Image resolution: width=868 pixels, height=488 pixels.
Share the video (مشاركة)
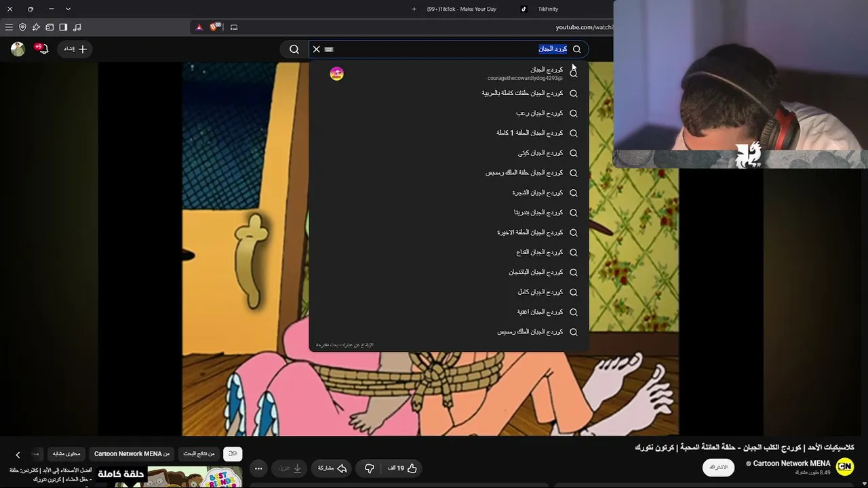[x=332, y=468]
